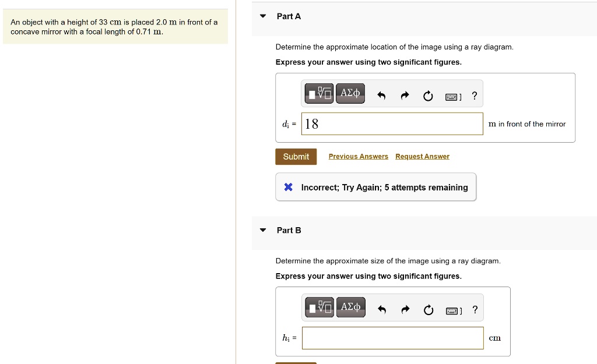Open help question mark in Part B
Image resolution: width=597 pixels, height=364 pixels.
(x=475, y=310)
